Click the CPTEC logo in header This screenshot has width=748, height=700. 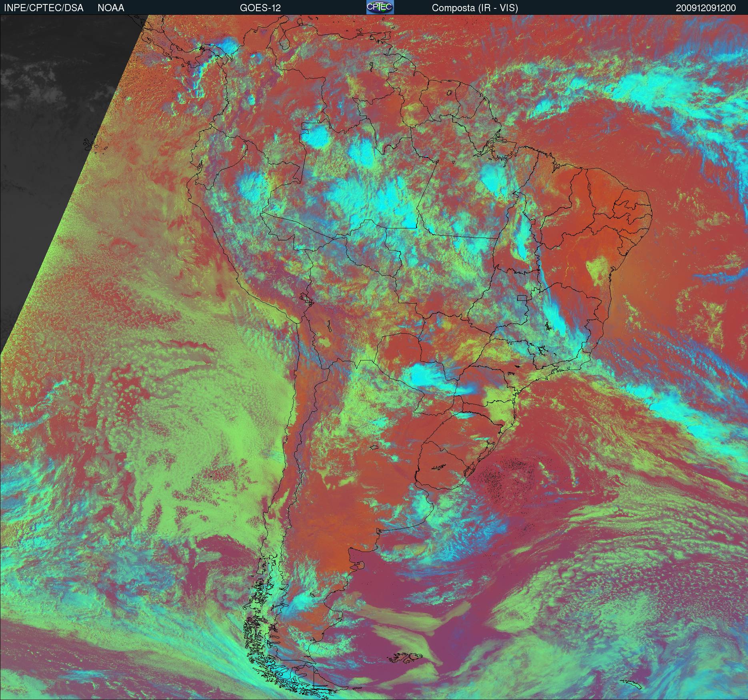pos(380,7)
